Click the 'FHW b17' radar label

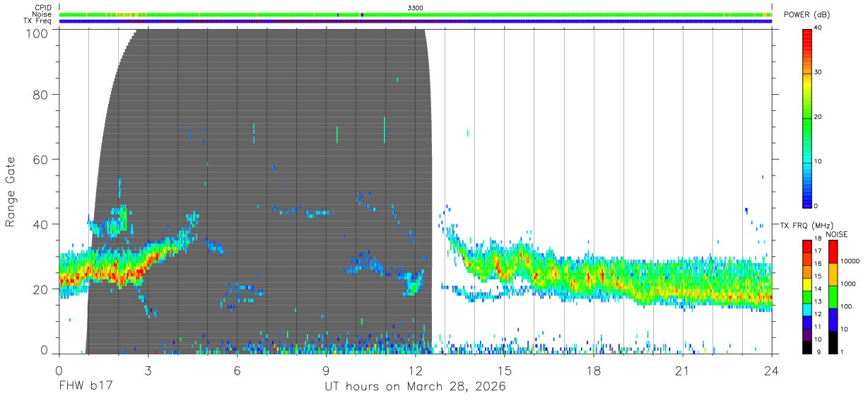pyautogui.click(x=85, y=387)
